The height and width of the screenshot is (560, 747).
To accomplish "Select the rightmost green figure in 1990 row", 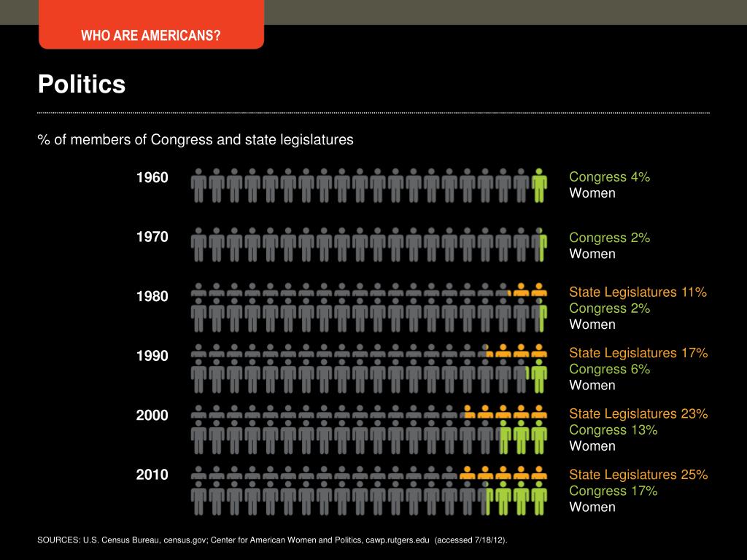I will coord(539,376).
